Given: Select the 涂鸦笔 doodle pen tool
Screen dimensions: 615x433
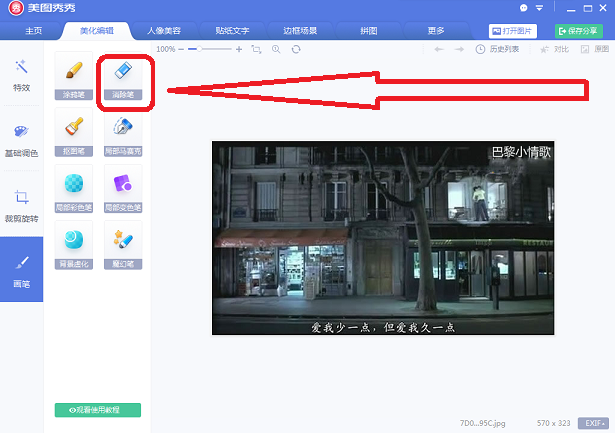Looking at the screenshot, I should 74,76.
